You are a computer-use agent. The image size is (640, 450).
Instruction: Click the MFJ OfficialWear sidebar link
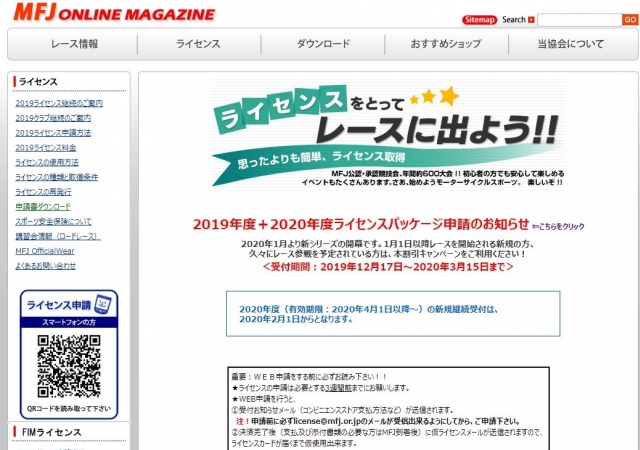point(44,250)
